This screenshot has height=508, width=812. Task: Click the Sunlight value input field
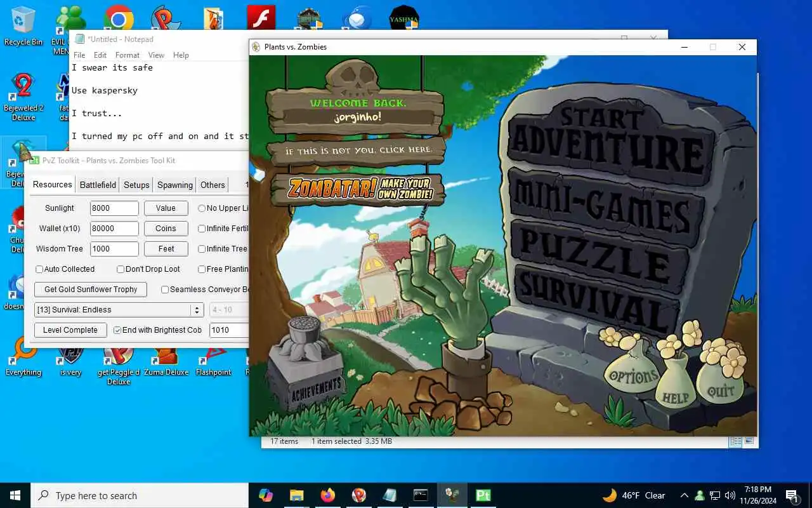tap(114, 208)
